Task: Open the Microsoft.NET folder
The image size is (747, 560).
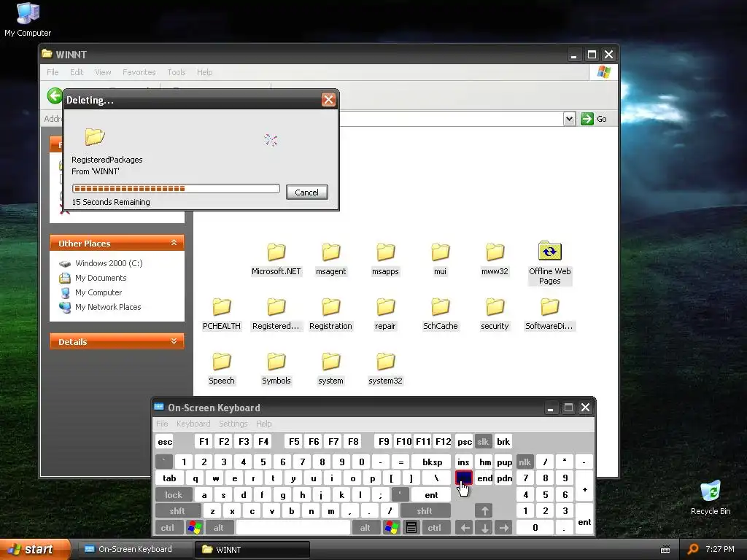Action: (276, 260)
